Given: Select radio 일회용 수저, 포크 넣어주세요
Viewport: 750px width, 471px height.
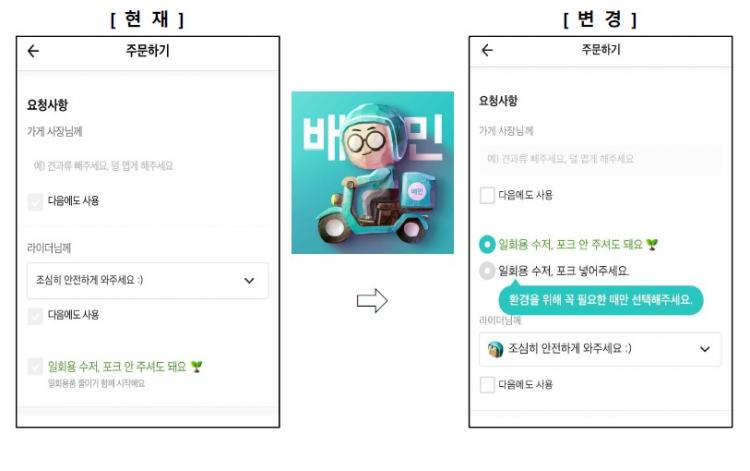Looking at the screenshot, I should point(487,271).
